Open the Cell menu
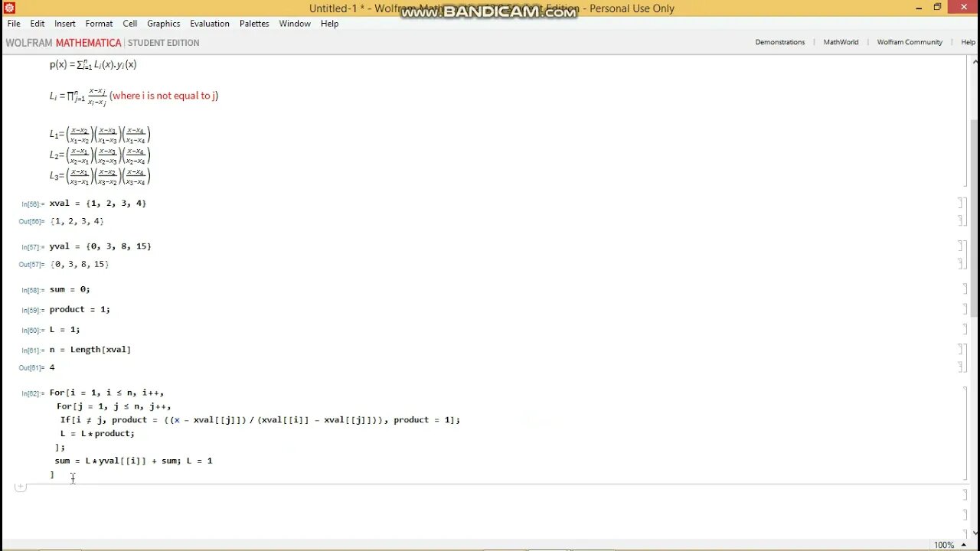The image size is (980, 551). coord(130,24)
